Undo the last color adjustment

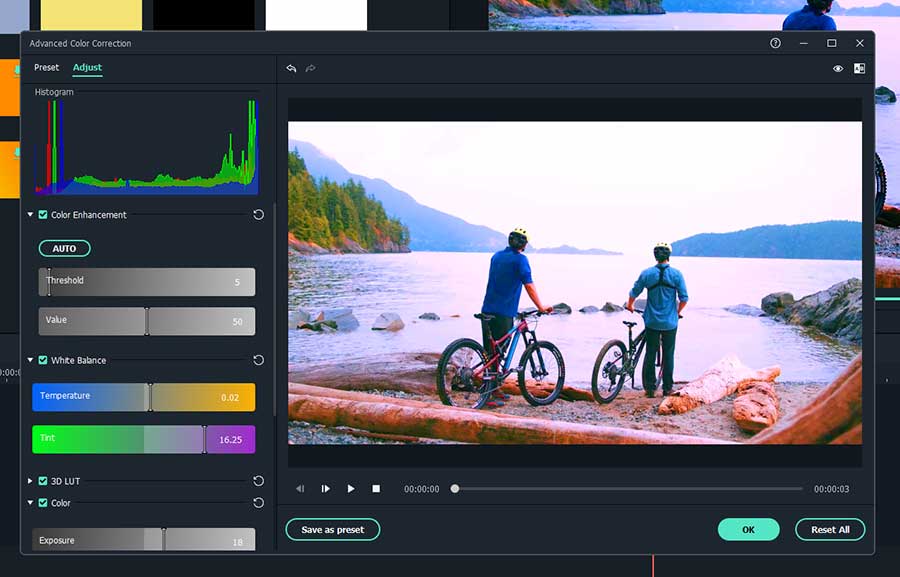(292, 68)
